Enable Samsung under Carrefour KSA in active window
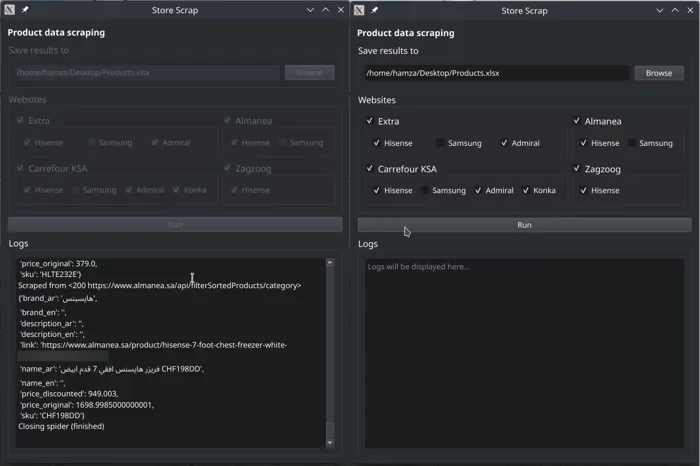Viewport: 700px width, 466px height. [427, 191]
